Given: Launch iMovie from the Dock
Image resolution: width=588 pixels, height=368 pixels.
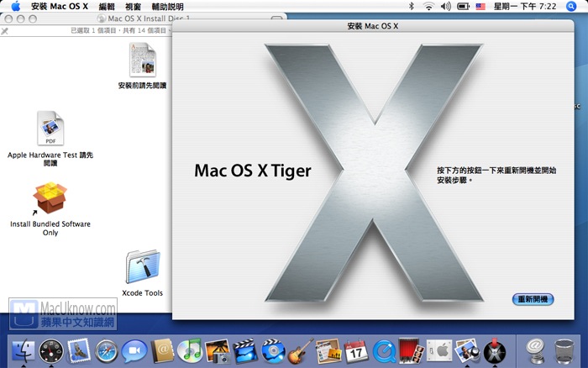Looking at the screenshot, I should pos(245,351).
